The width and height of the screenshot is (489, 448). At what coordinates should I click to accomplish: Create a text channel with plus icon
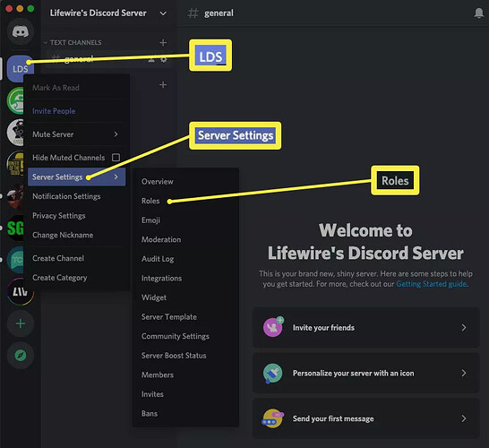163,42
